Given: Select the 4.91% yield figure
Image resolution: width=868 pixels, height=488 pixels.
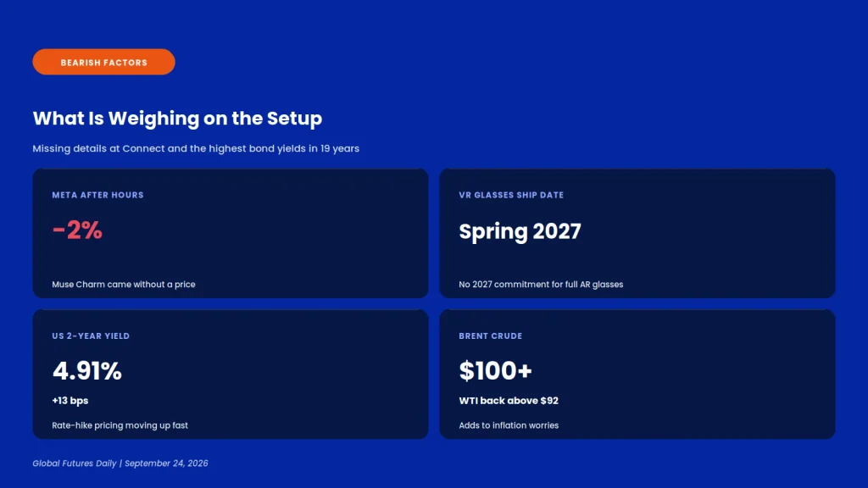Looking at the screenshot, I should [87, 371].
